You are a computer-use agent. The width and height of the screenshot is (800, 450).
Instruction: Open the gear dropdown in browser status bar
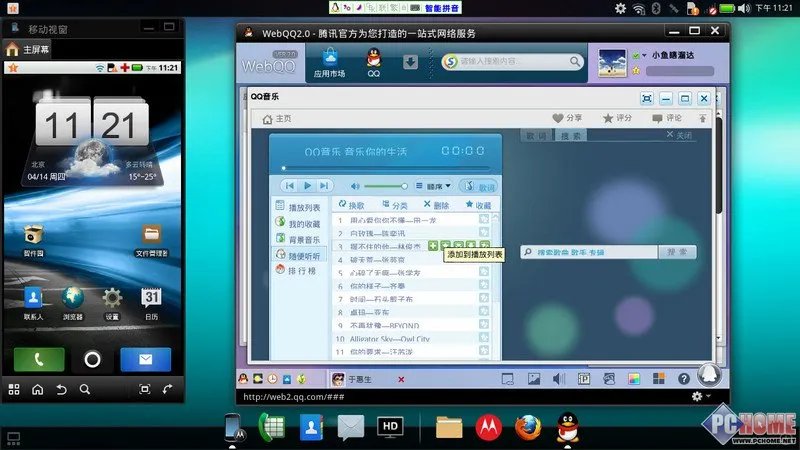pos(700,396)
